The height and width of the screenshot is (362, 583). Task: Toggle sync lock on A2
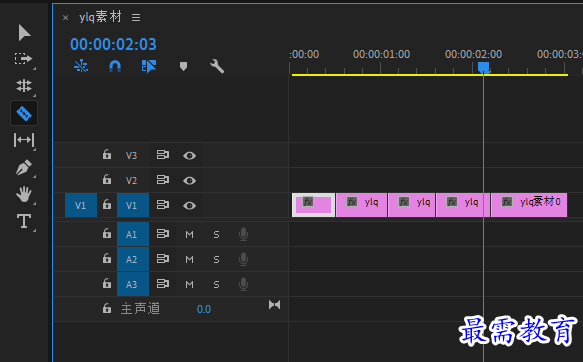(162, 258)
